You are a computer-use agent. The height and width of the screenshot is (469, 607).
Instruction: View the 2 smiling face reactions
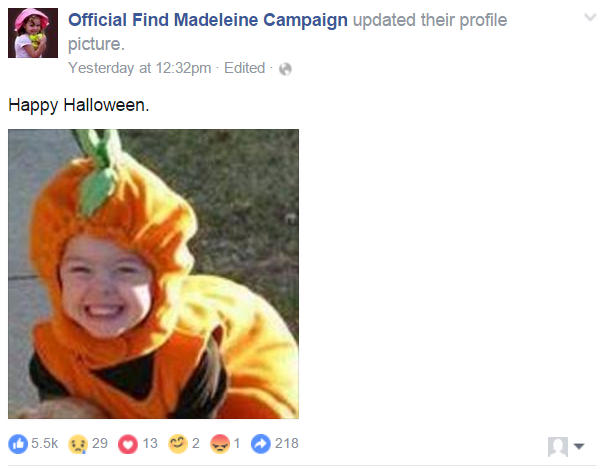click(x=196, y=443)
